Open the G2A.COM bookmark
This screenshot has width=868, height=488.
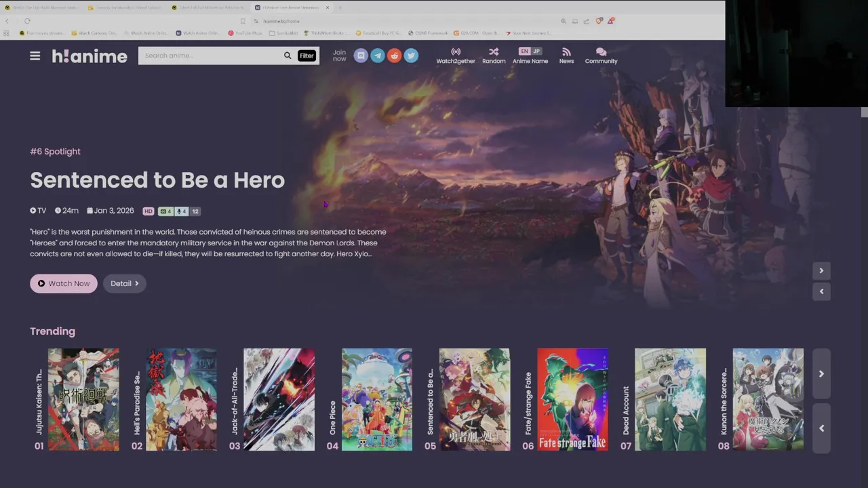click(476, 33)
